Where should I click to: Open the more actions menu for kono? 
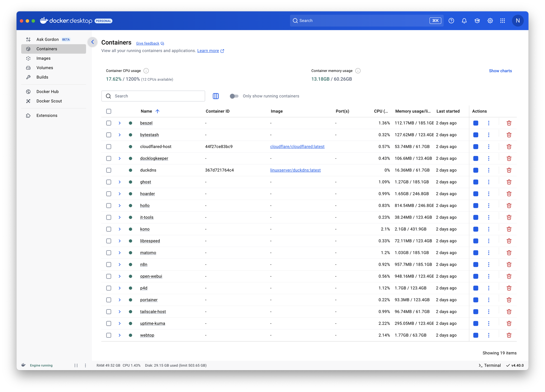coord(489,229)
